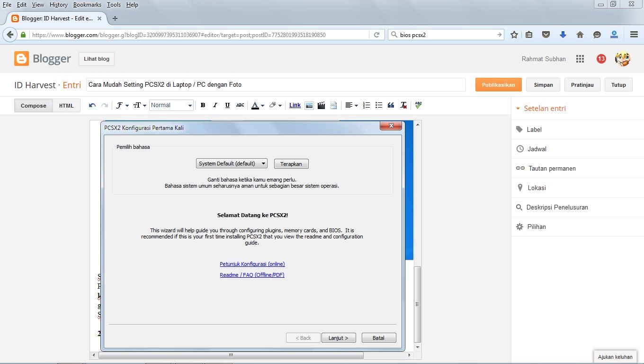Open the text color picker

(258, 105)
